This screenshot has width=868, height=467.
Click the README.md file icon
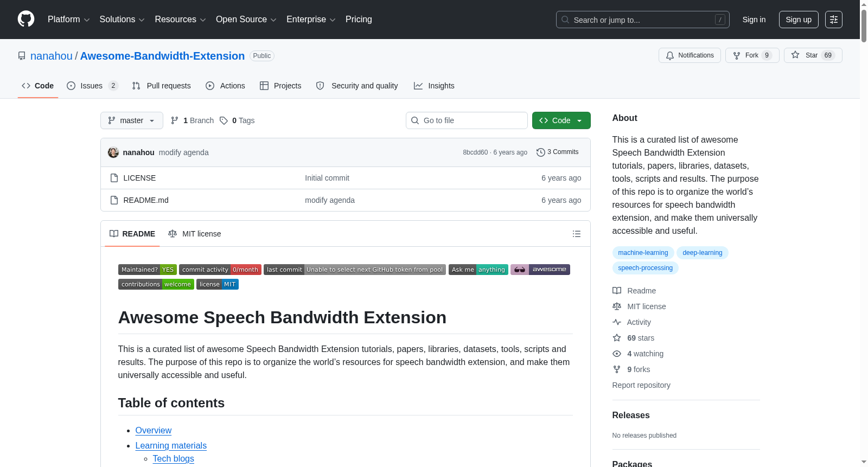click(114, 200)
